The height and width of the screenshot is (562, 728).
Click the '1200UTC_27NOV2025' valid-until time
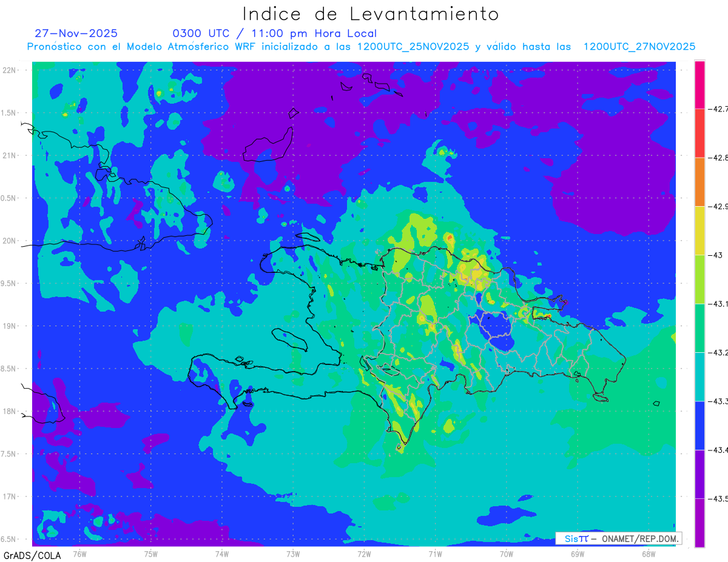click(x=639, y=47)
